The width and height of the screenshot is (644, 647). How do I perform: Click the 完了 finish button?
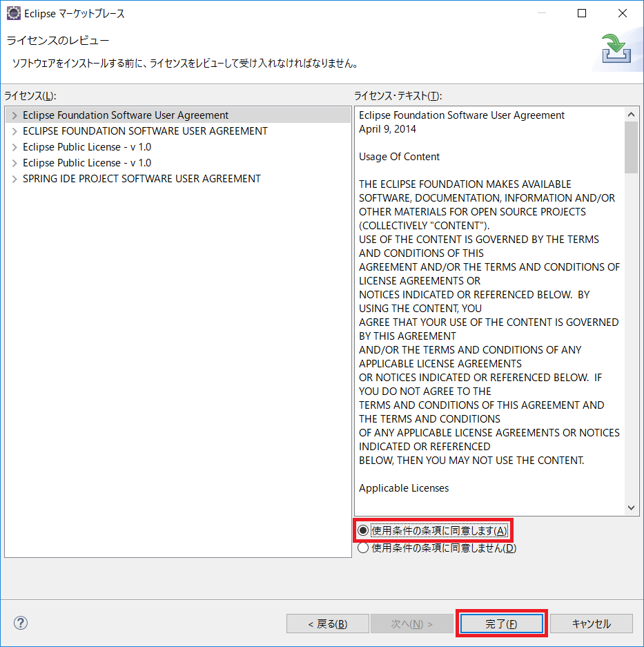click(x=502, y=623)
